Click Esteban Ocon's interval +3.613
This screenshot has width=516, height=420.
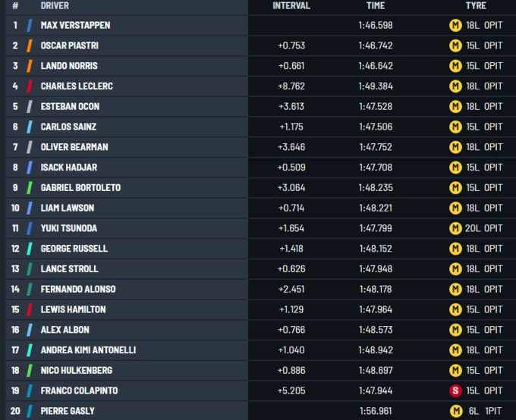pyautogui.click(x=291, y=106)
